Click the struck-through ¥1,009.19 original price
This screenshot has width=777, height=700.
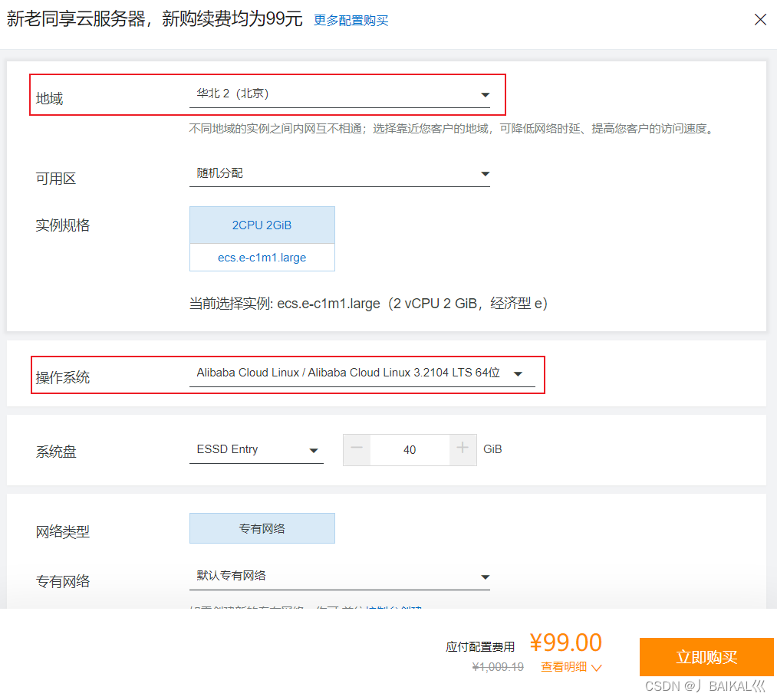(498, 667)
